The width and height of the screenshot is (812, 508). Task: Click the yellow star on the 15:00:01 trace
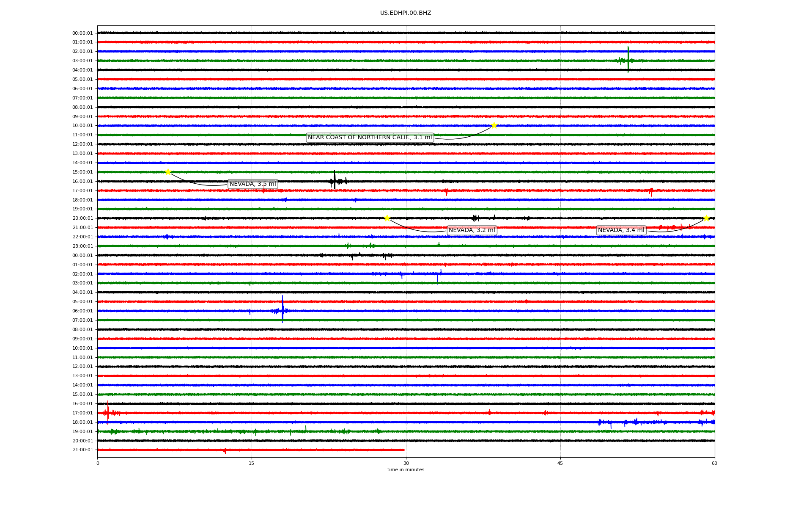(x=168, y=172)
